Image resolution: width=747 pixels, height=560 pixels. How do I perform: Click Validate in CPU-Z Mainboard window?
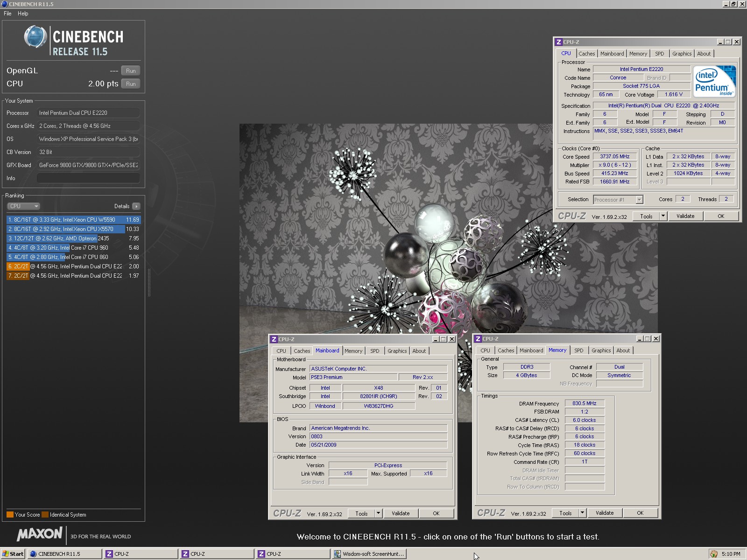[x=401, y=513]
